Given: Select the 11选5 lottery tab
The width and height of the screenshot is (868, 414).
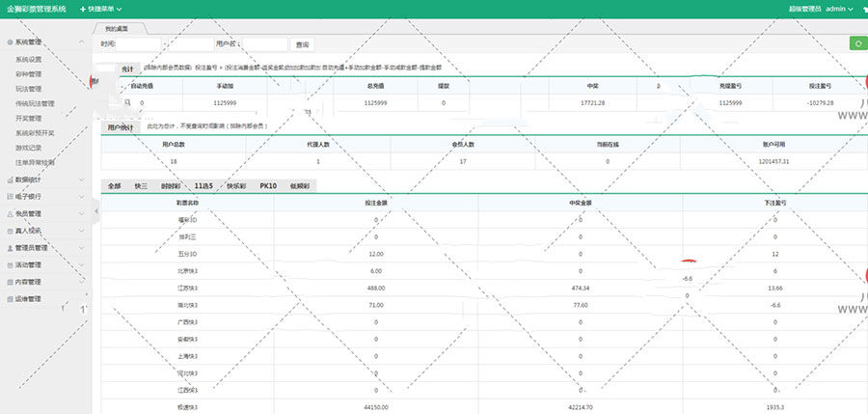Looking at the screenshot, I should 203,185.
